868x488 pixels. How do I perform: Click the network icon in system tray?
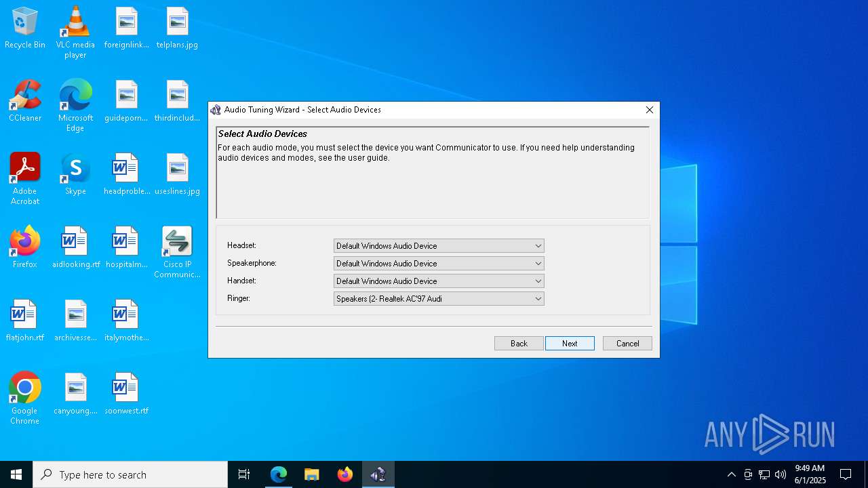click(x=764, y=474)
